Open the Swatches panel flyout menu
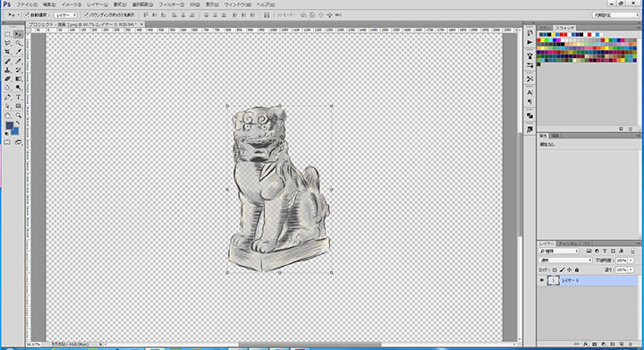The width and height of the screenshot is (644, 350). coord(638,28)
